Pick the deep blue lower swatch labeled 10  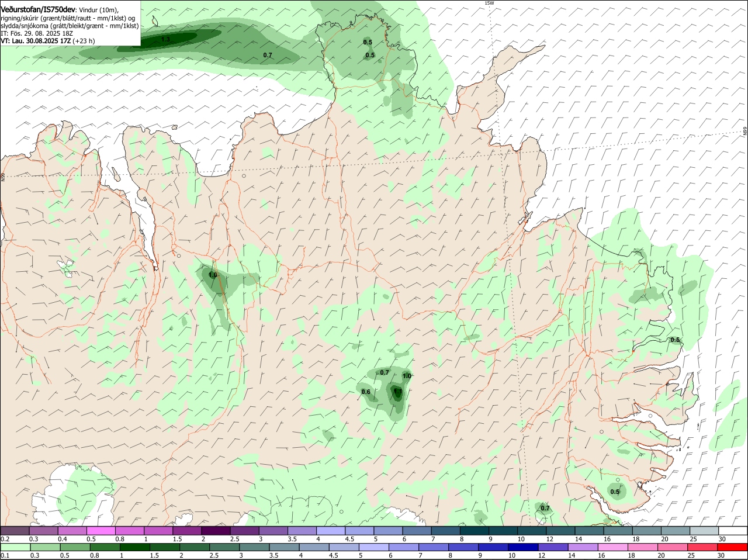coord(525,547)
